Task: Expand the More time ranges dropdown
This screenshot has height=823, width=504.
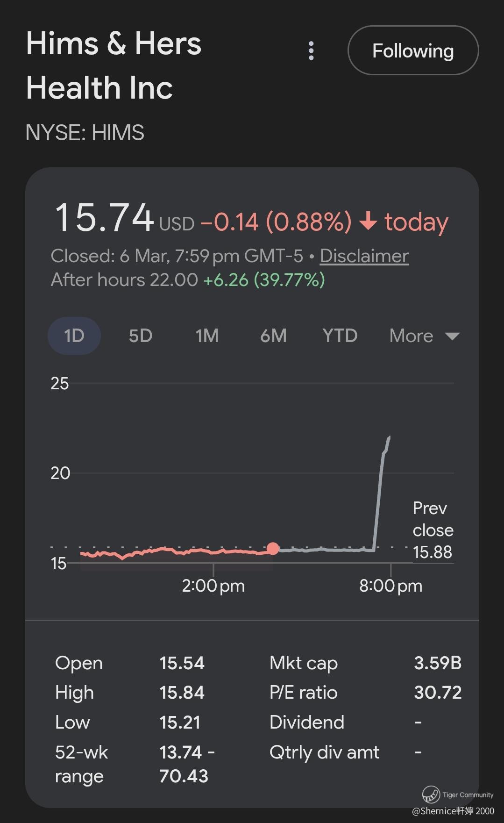Action: (x=424, y=336)
